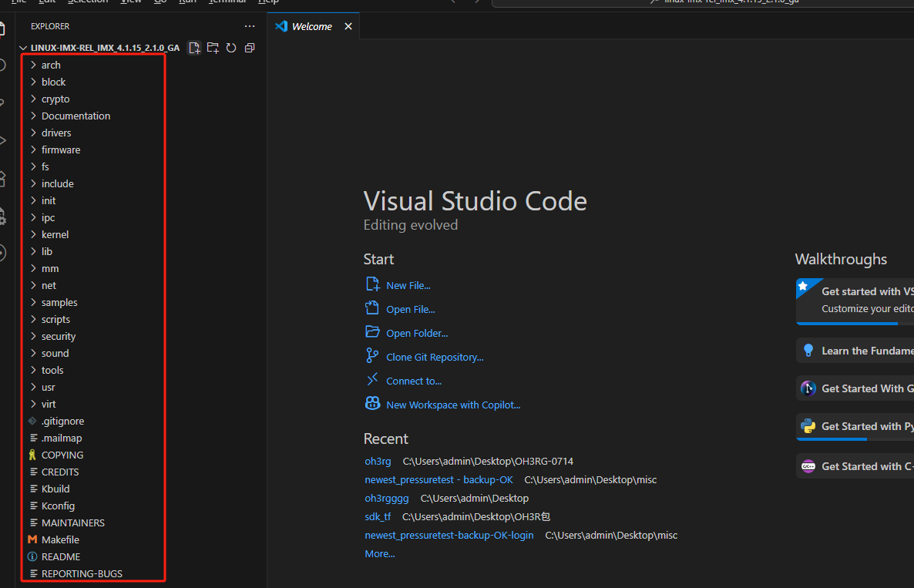Click Clone Git Repository... link

click(435, 358)
